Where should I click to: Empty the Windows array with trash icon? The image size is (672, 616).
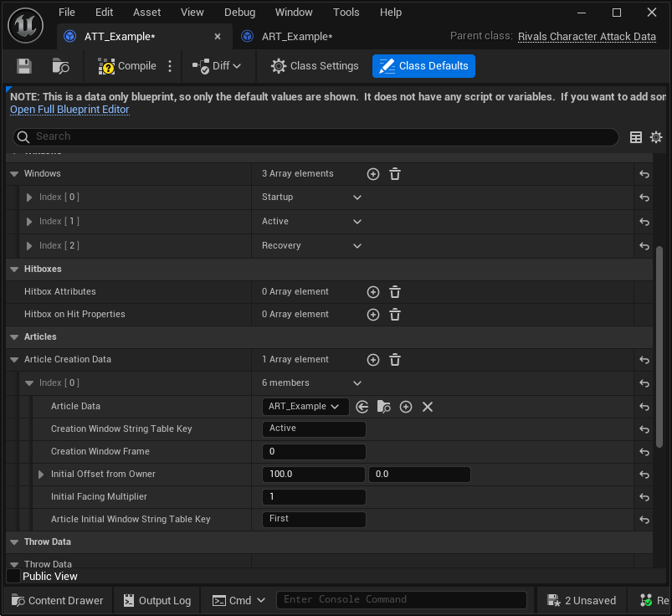click(395, 174)
